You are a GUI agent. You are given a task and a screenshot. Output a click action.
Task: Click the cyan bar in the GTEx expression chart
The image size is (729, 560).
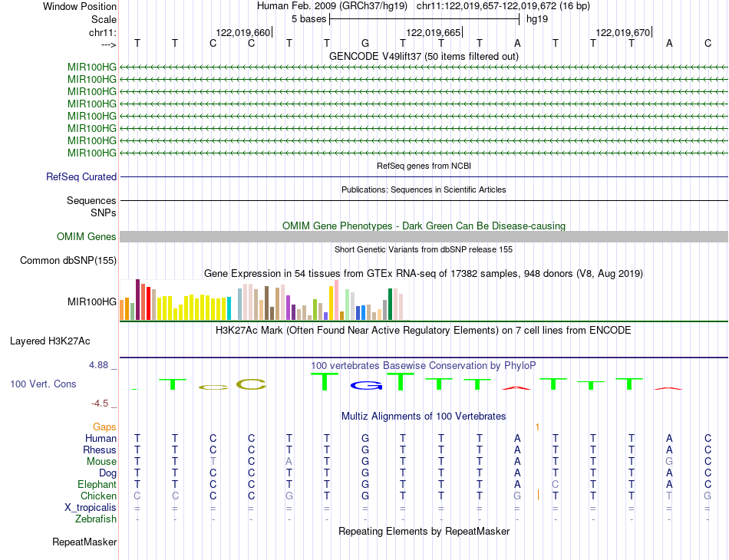click(229, 308)
